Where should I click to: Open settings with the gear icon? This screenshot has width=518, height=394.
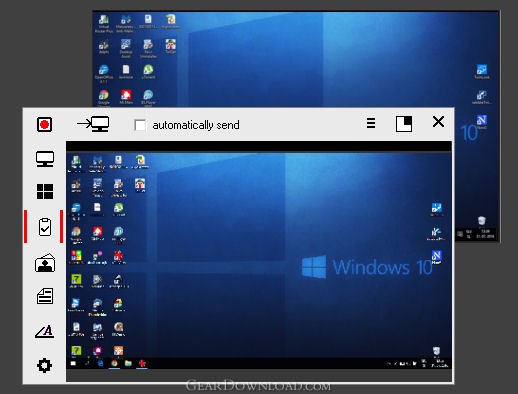click(44, 366)
